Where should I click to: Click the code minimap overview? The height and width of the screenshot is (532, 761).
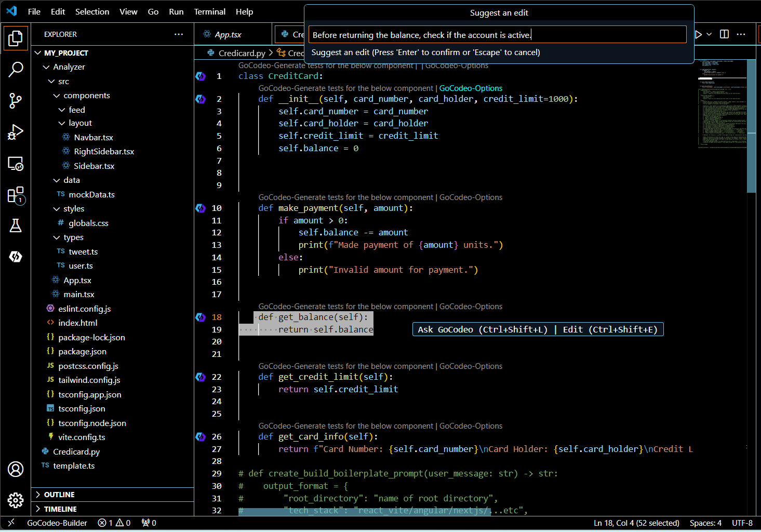pos(722,104)
